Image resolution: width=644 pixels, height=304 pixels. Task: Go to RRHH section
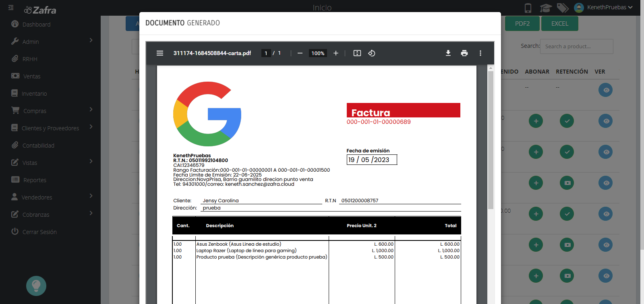pyautogui.click(x=30, y=59)
